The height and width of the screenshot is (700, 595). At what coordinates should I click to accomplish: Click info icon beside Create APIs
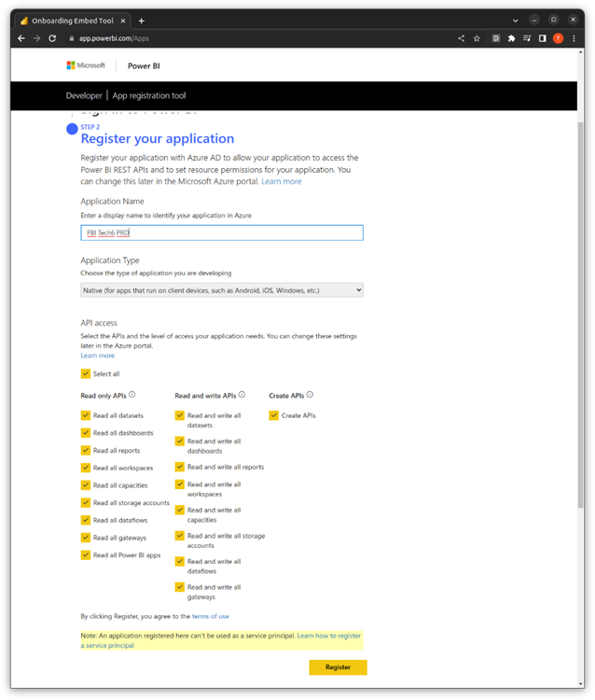click(x=310, y=395)
